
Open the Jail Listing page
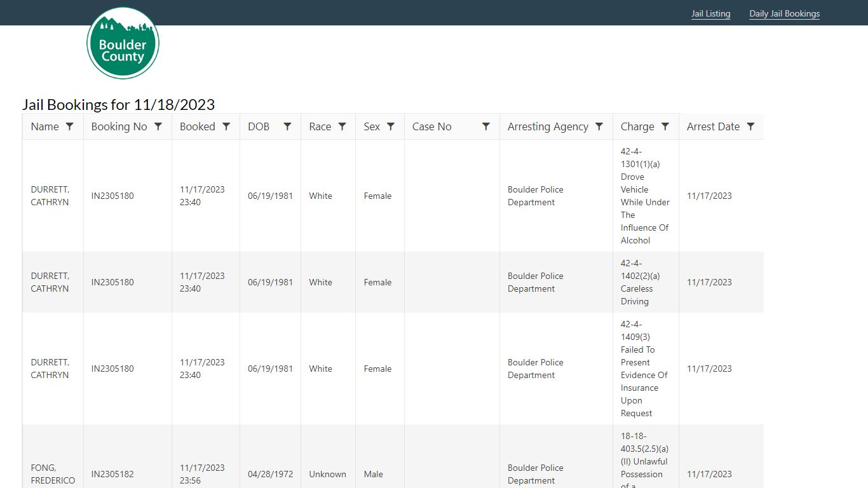pyautogui.click(x=710, y=13)
